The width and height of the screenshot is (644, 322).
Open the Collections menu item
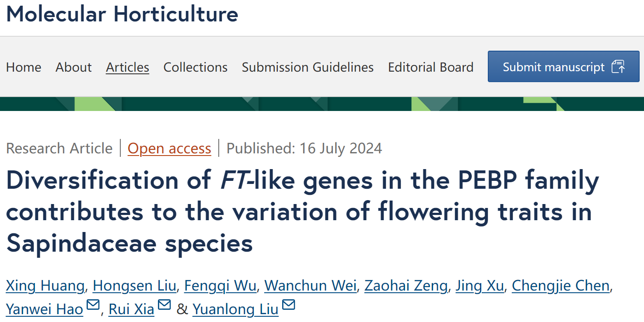pos(196,67)
